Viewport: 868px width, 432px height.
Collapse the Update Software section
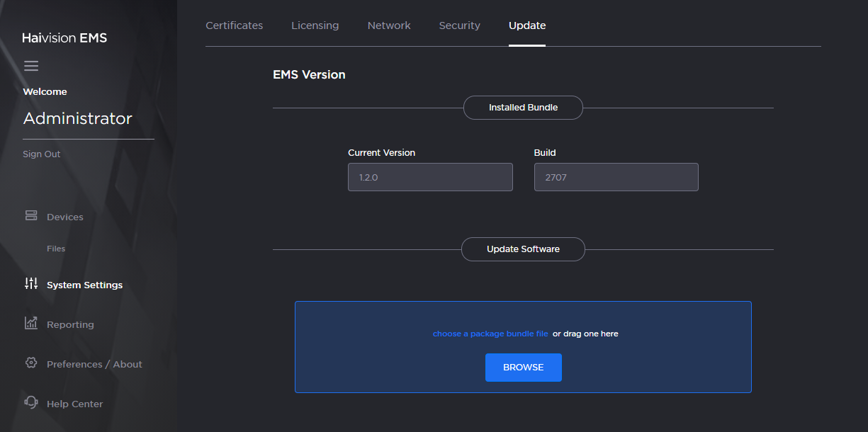(523, 249)
